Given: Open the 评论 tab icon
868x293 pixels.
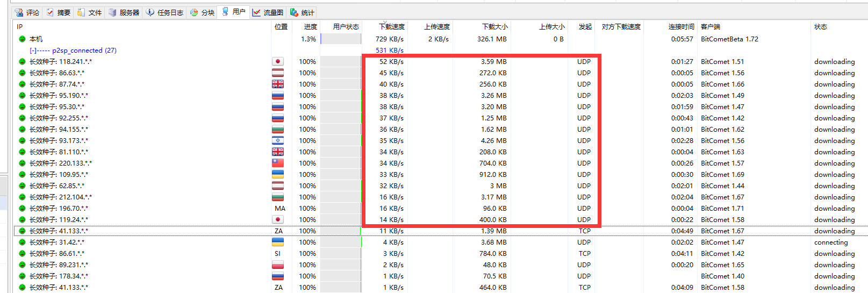Looking at the screenshot, I should click(19, 12).
